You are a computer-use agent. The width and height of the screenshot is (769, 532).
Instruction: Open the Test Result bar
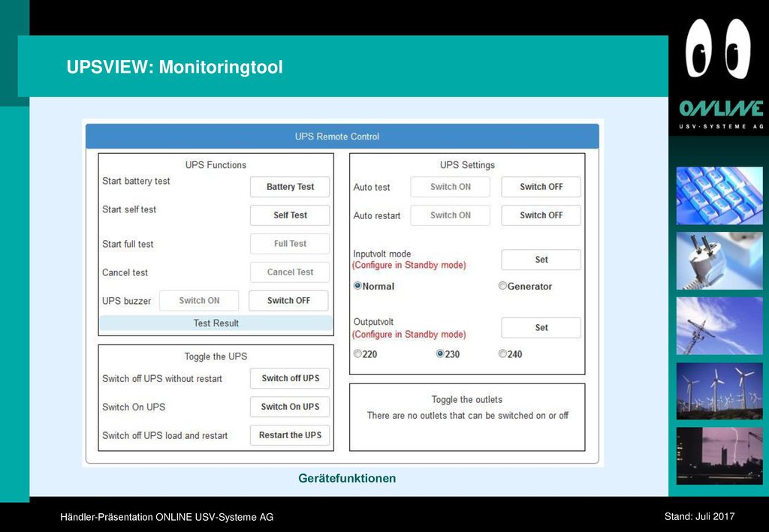point(216,323)
